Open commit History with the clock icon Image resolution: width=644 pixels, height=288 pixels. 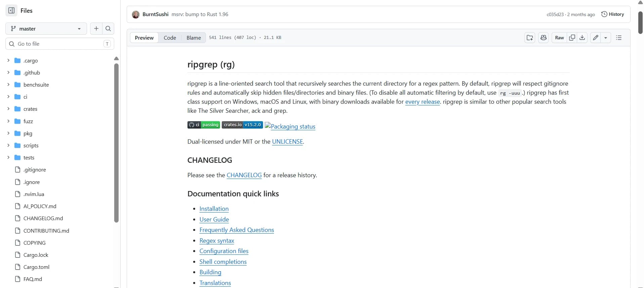click(x=612, y=14)
